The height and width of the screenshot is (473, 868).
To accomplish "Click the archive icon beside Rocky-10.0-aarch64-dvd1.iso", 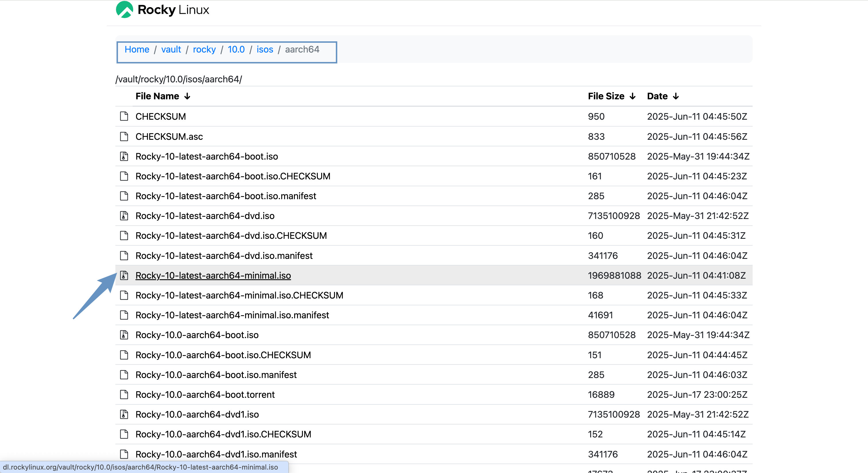I will point(124,414).
